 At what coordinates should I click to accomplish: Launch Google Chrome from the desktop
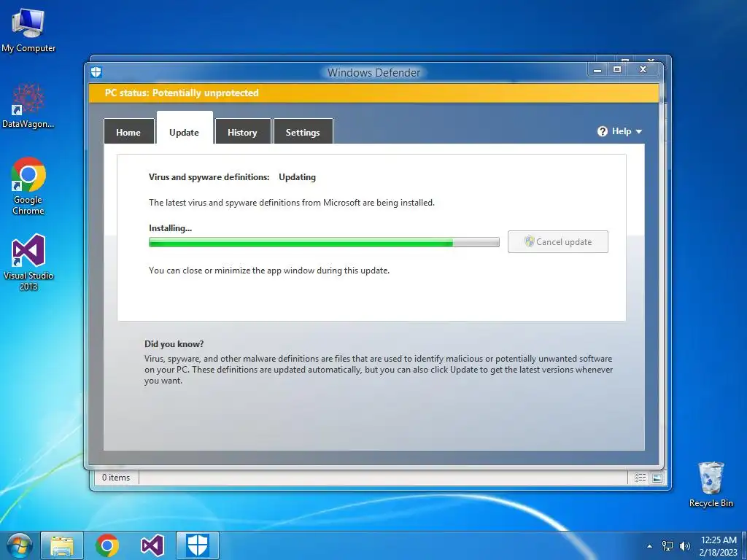28,186
